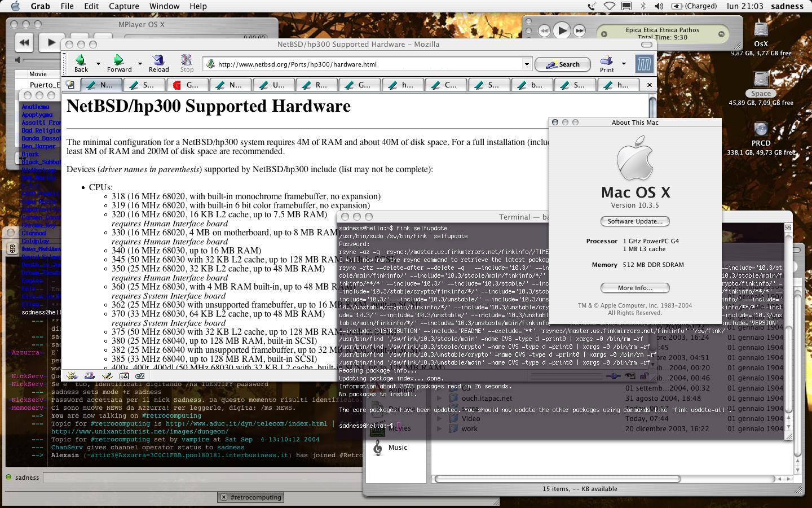Open the Help menu
This screenshot has width=812, height=508.
(198, 6)
